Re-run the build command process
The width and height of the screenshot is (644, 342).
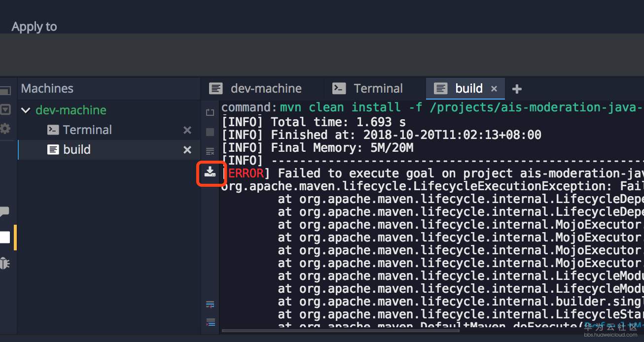pos(210,113)
